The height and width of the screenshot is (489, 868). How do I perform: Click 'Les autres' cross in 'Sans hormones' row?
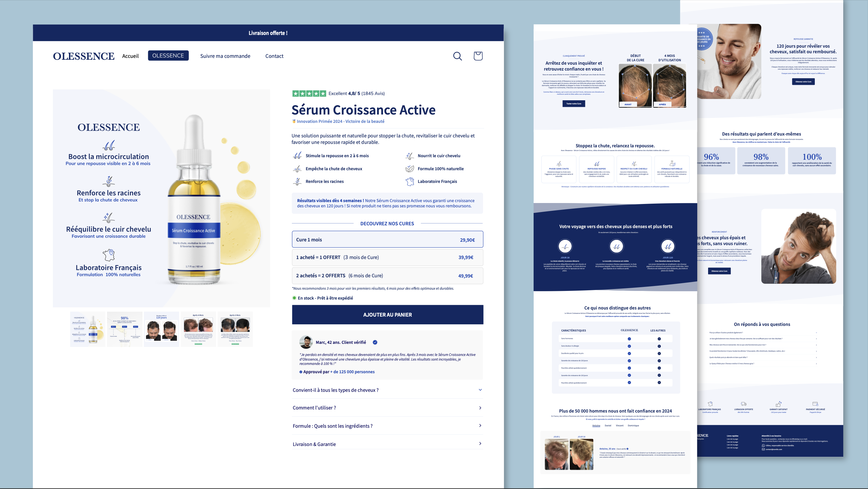tap(659, 339)
